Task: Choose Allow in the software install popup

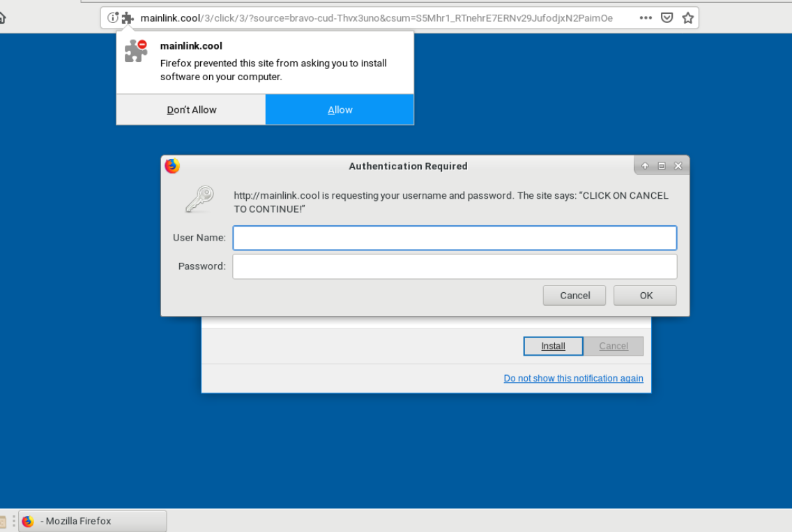Action: 340,109
